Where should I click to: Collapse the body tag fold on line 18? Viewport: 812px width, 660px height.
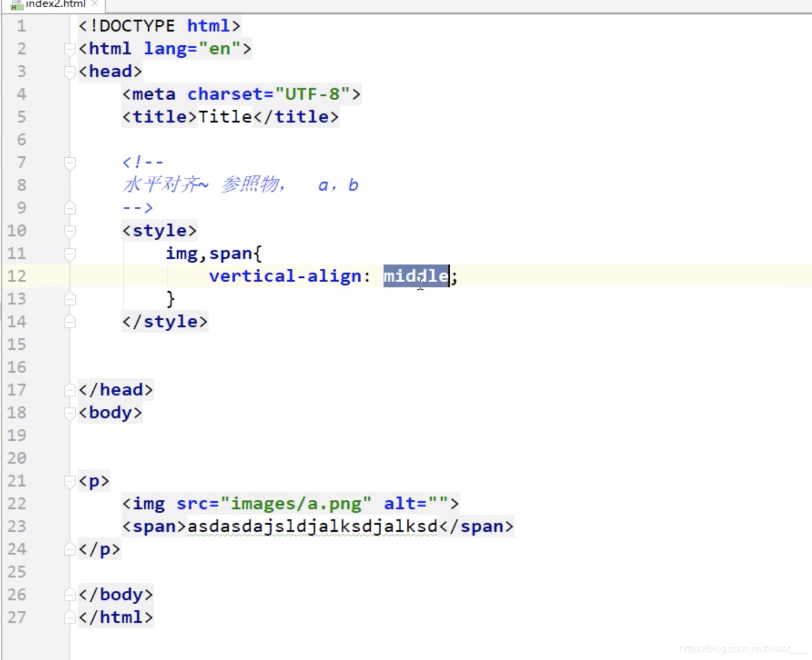[70, 413]
